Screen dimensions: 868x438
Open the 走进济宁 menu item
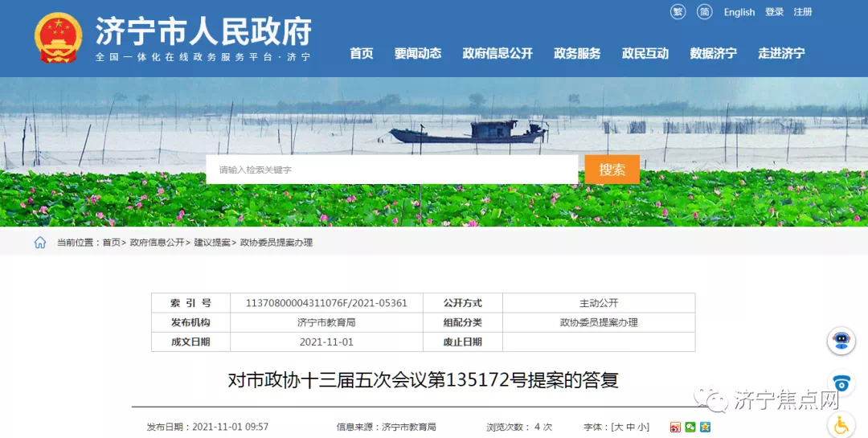(782, 53)
